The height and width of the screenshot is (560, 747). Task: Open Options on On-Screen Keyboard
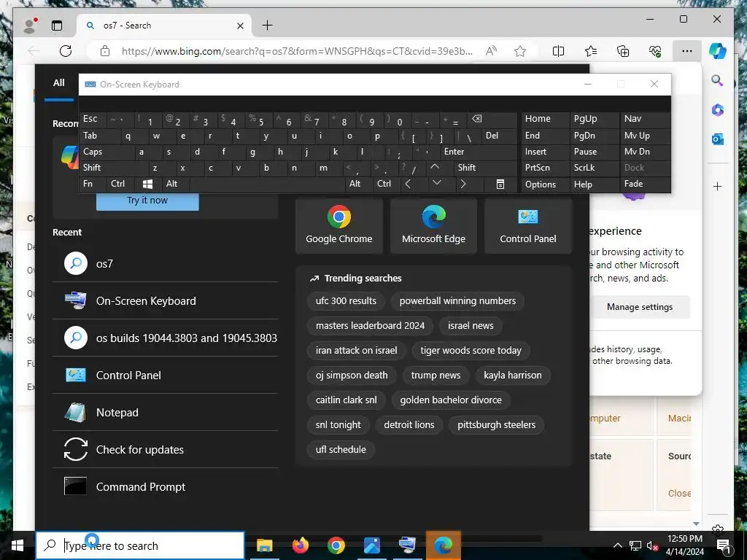coord(545,184)
